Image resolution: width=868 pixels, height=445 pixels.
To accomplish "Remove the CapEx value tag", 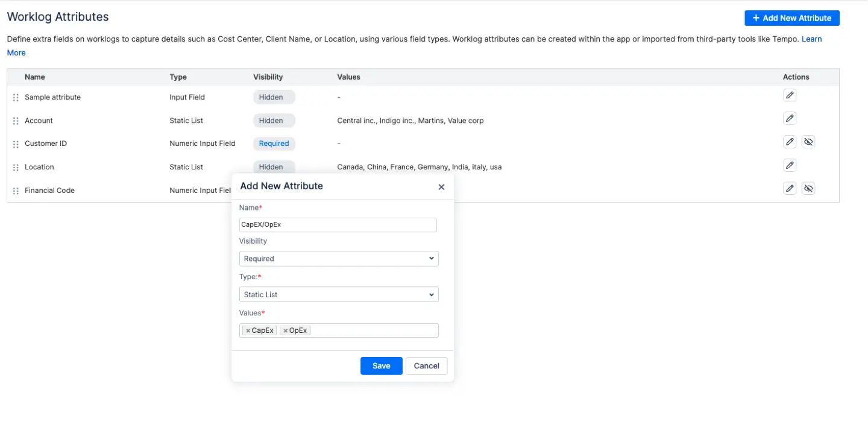I will (247, 330).
